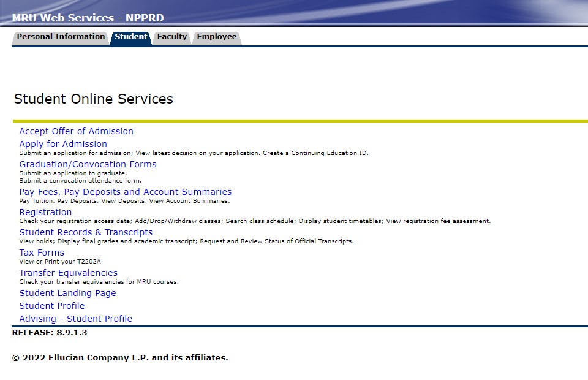The width and height of the screenshot is (588, 380).
Task: Click the 'View holds; Display final grades' description
Action: 186,241
